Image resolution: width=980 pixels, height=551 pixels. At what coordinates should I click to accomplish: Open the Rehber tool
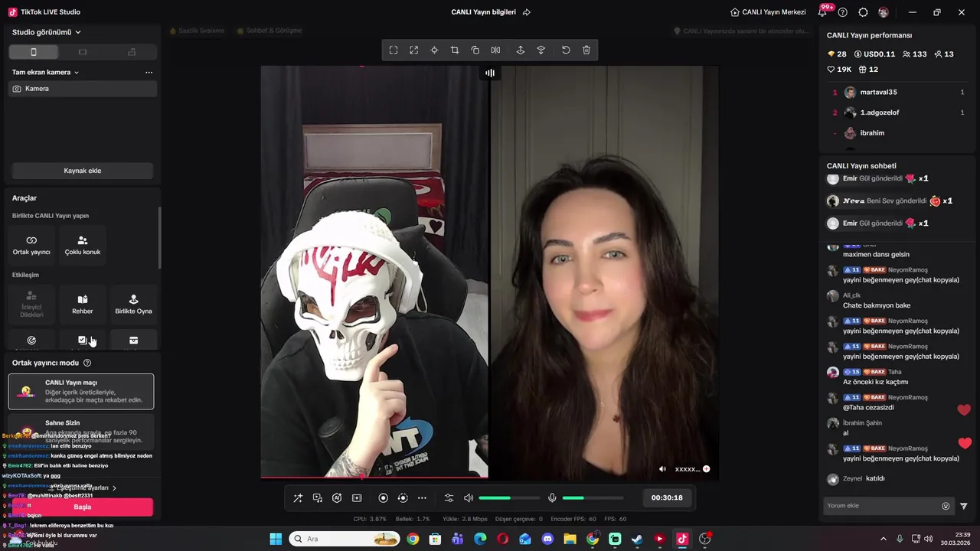[x=83, y=304]
